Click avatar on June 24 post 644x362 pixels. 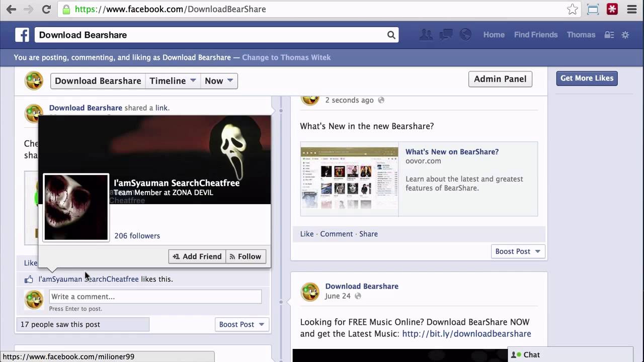(x=310, y=292)
